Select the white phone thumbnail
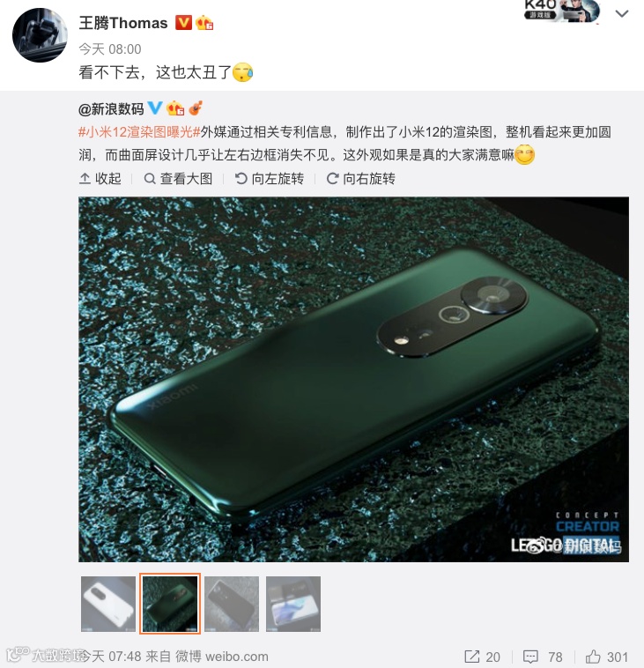The width and height of the screenshot is (644, 668). tap(108, 604)
